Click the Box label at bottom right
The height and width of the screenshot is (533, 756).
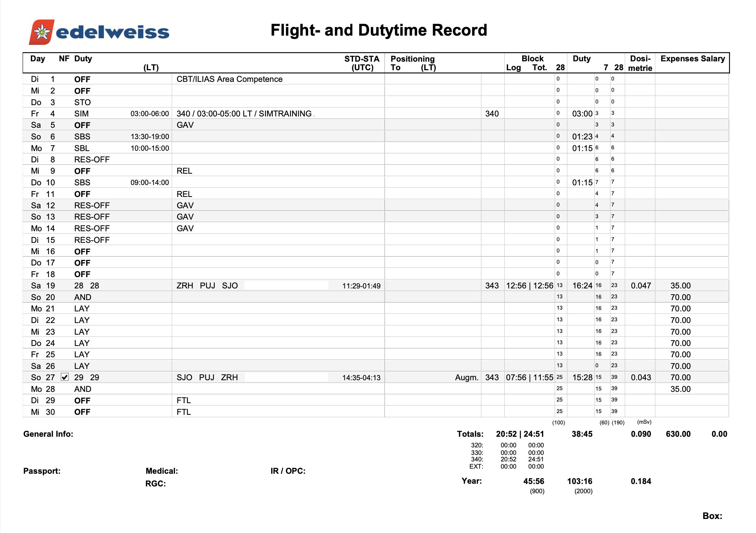(712, 516)
